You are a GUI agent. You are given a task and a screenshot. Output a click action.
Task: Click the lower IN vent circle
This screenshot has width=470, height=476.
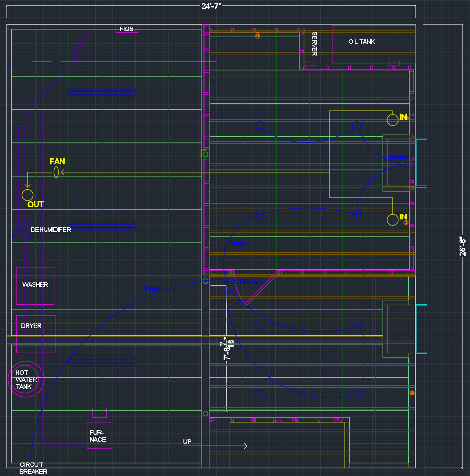393,220
